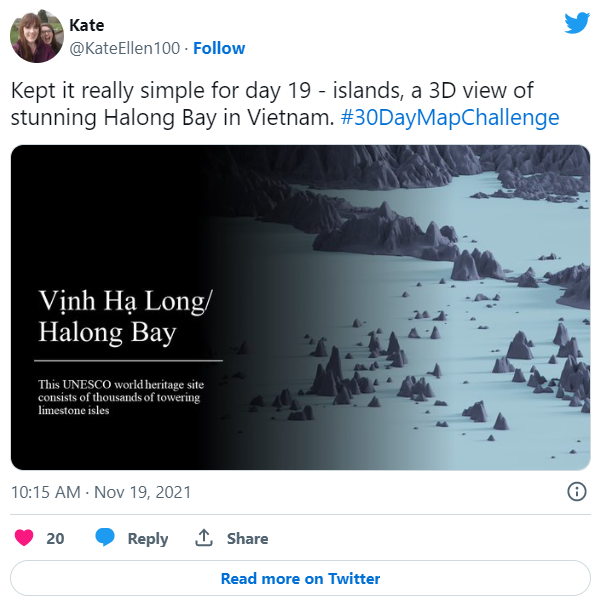Open Kate's profile avatar photo
This screenshot has height=606, width=605.
point(37,36)
